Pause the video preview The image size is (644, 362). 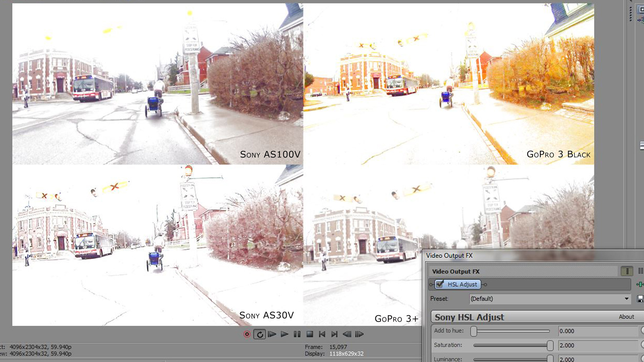click(297, 334)
